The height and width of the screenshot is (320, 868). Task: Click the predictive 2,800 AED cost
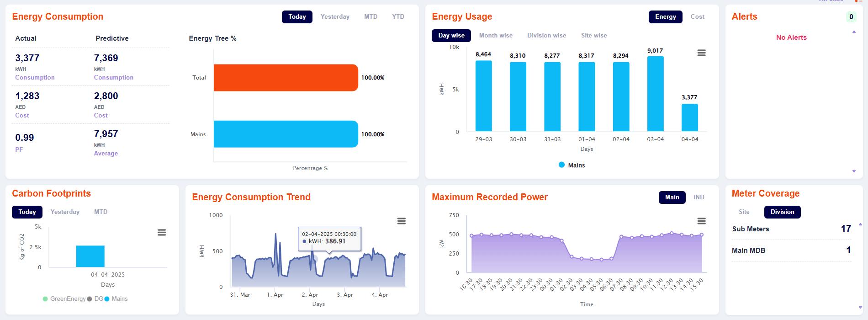[106, 96]
